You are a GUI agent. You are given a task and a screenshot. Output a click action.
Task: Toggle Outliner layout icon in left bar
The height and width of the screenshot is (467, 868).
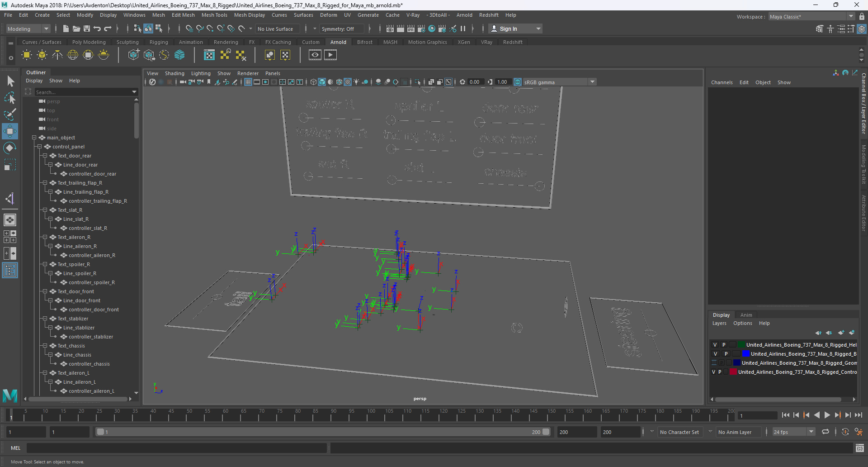click(x=10, y=270)
